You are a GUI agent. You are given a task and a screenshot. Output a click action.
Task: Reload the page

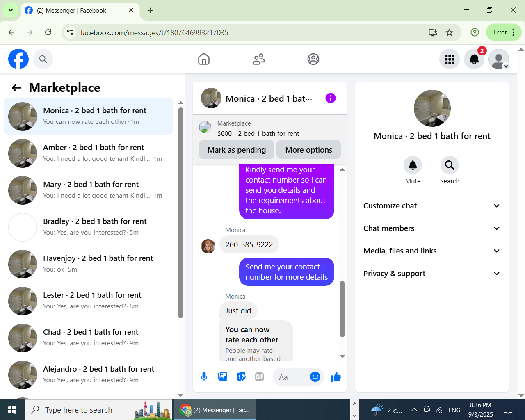click(x=48, y=32)
